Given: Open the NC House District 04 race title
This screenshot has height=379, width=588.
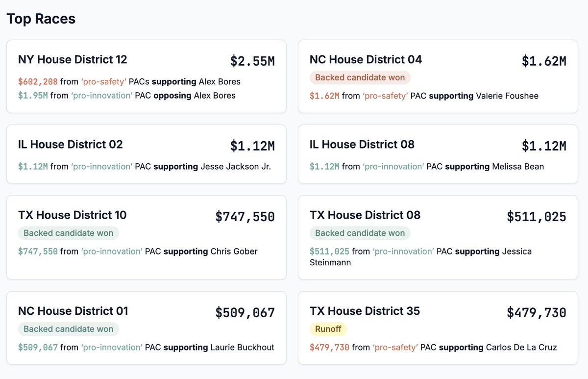Looking at the screenshot, I should [366, 60].
